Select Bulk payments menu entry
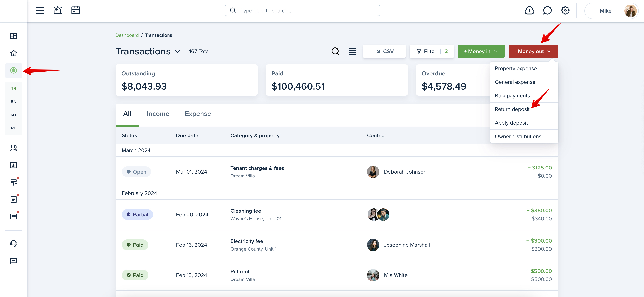Screen dimensions: 644x297 [524, 96]
